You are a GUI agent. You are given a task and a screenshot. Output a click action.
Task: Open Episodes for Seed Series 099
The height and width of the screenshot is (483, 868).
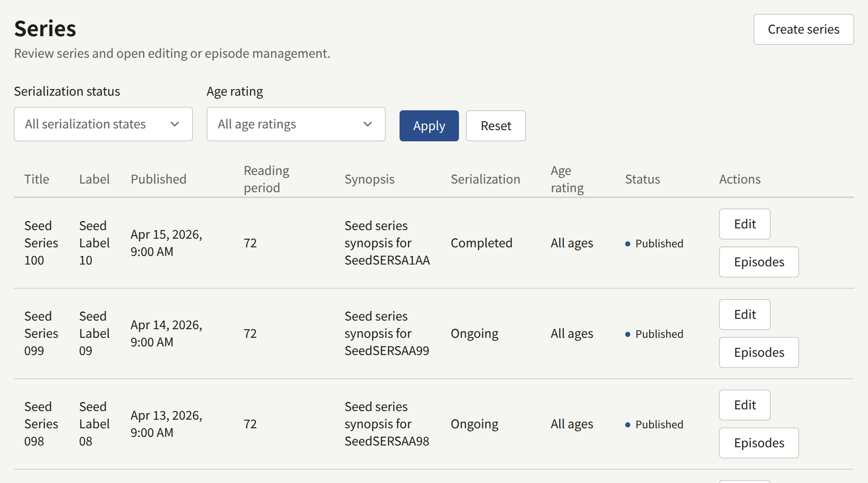[x=759, y=352]
